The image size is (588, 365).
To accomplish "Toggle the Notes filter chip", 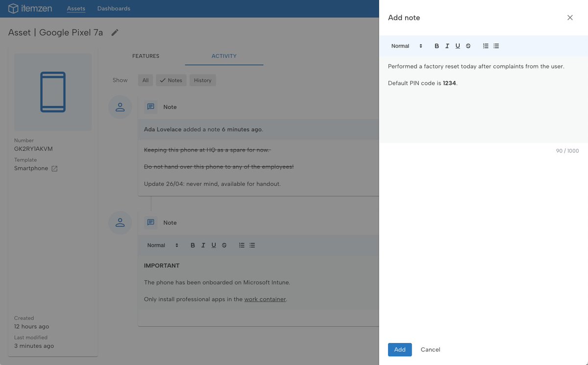I will click(171, 80).
